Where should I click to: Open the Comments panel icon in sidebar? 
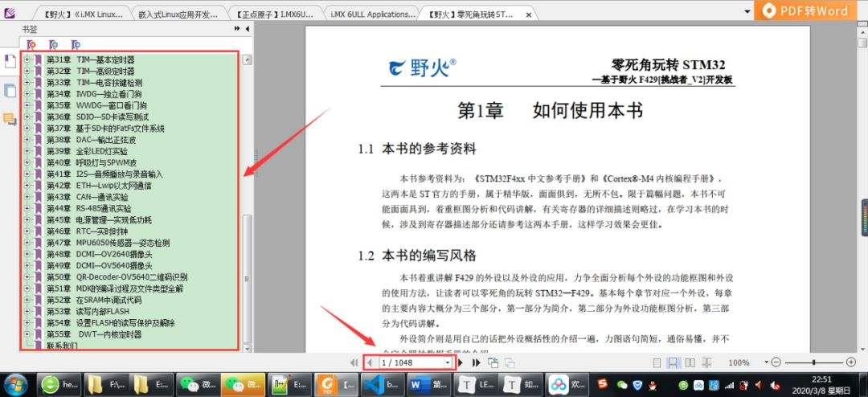click(x=10, y=118)
